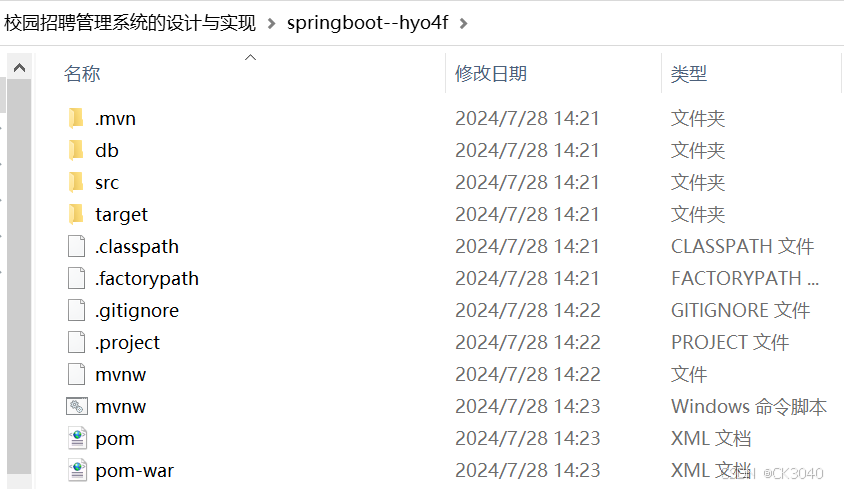Toggle sort direction arrow above 名称 column
The width and height of the screenshot is (844, 489).
250,57
